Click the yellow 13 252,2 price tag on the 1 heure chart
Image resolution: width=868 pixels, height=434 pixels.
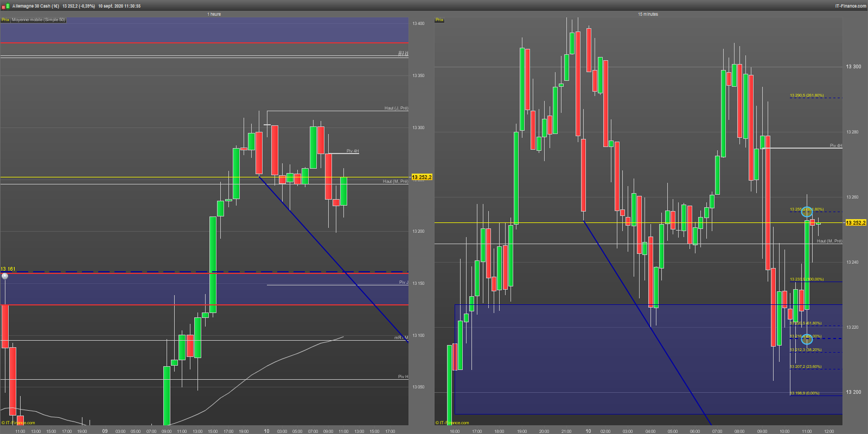[422, 177]
